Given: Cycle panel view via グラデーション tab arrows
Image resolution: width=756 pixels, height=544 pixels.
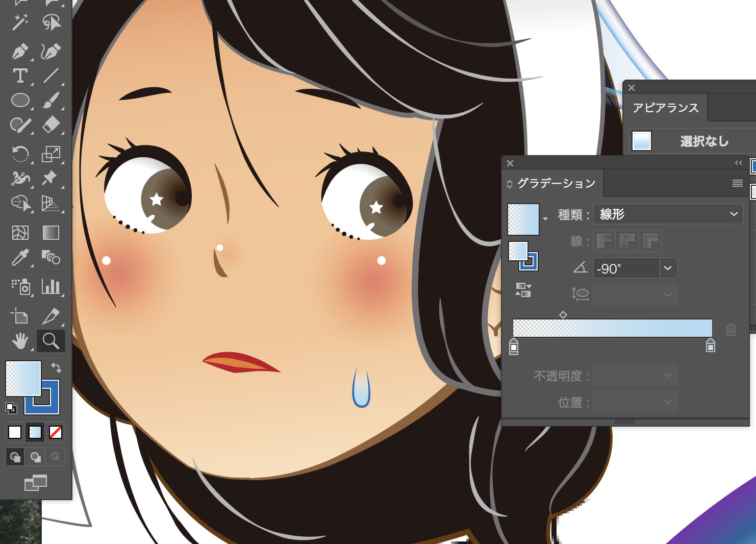Looking at the screenshot, I should pos(509,184).
